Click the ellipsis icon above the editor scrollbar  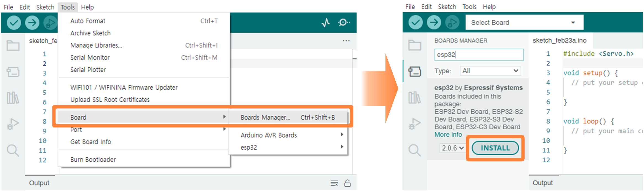click(346, 41)
